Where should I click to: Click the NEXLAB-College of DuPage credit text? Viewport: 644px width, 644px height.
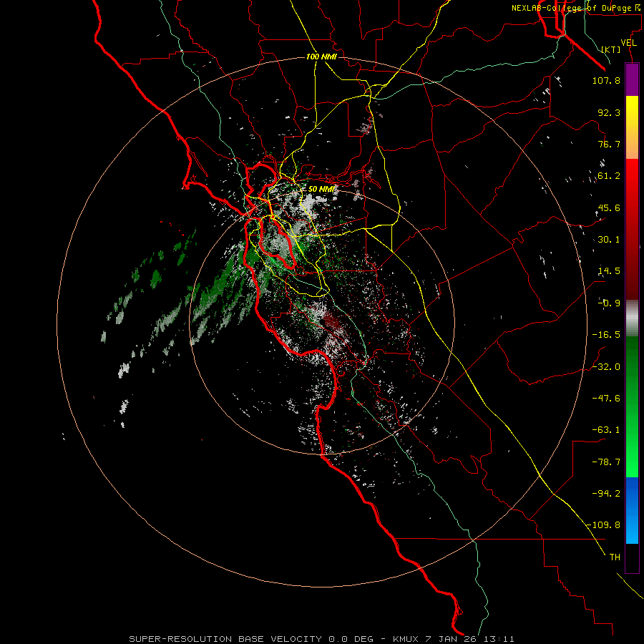tap(575, 8)
